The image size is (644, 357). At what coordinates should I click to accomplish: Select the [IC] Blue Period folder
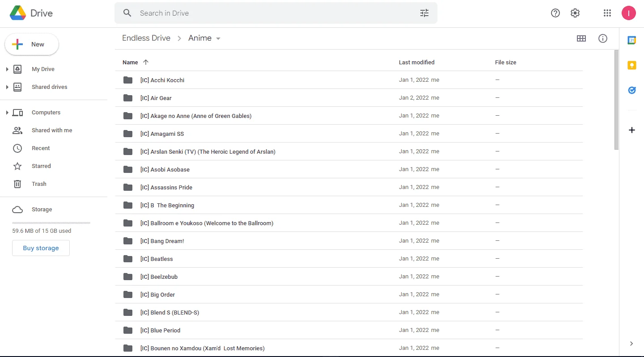tap(349, 330)
